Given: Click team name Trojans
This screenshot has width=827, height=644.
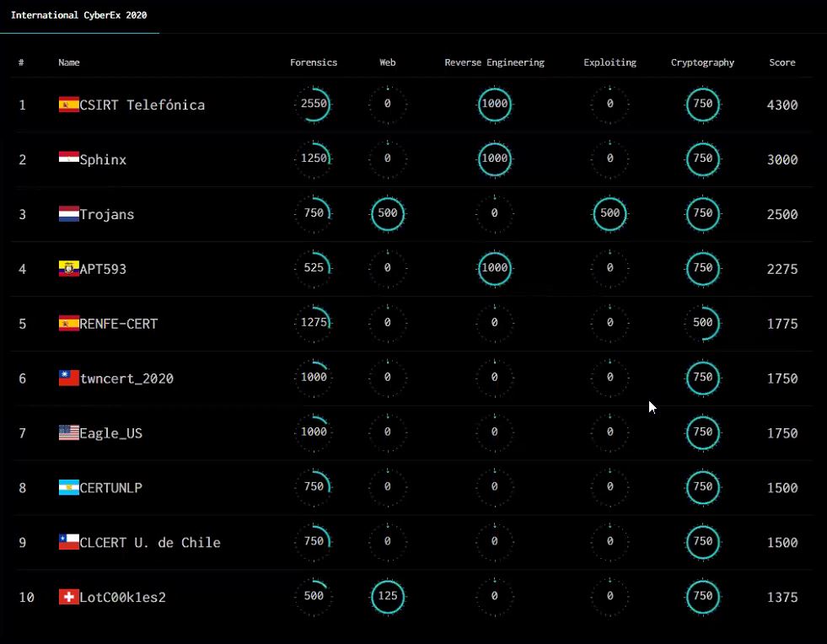Looking at the screenshot, I should pyautogui.click(x=106, y=214).
